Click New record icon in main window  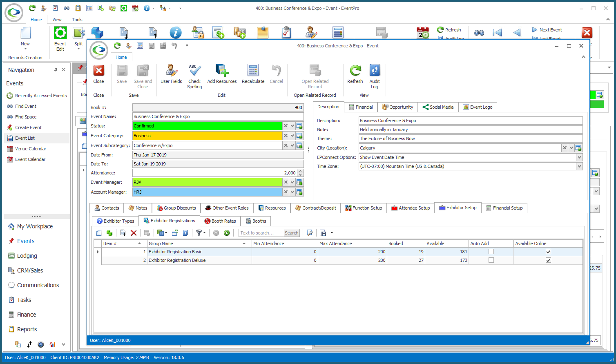[x=25, y=33]
